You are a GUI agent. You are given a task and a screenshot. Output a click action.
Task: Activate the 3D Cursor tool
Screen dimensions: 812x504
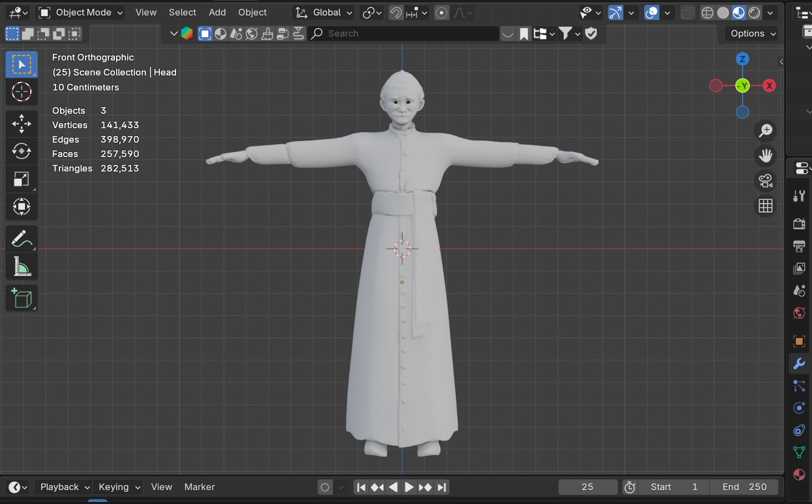(21, 92)
